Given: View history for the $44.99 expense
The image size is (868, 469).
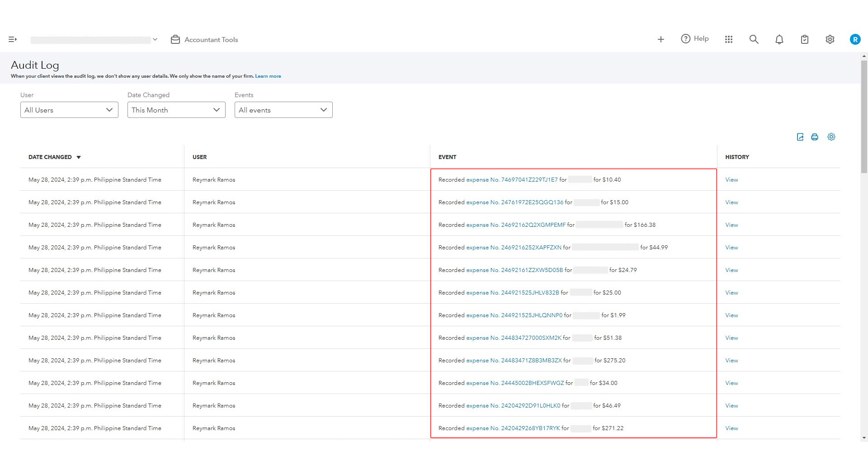Looking at the screenshot, I should click(x=731, y=248).
